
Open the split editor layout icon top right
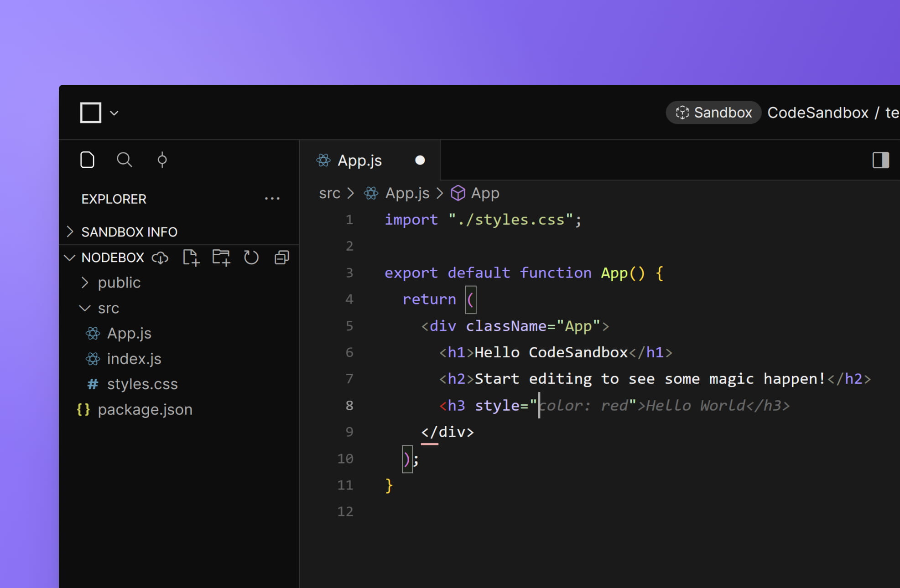coord(880,160)
